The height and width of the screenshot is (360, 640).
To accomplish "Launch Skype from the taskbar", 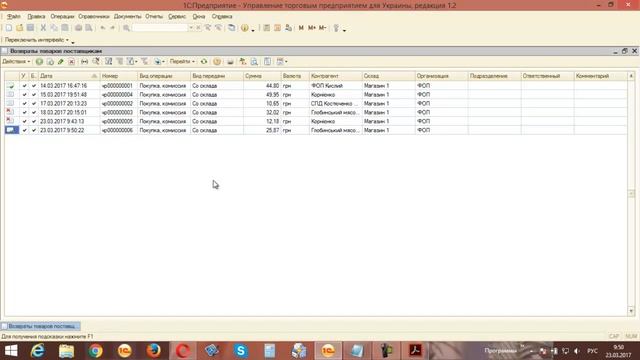I will coord(241,351).
